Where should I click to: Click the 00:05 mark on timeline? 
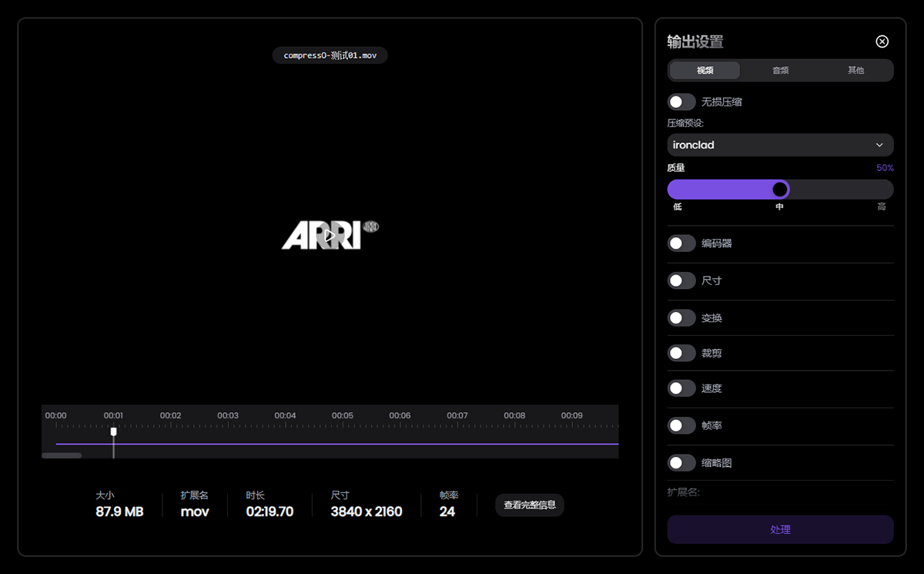(343, 415)
